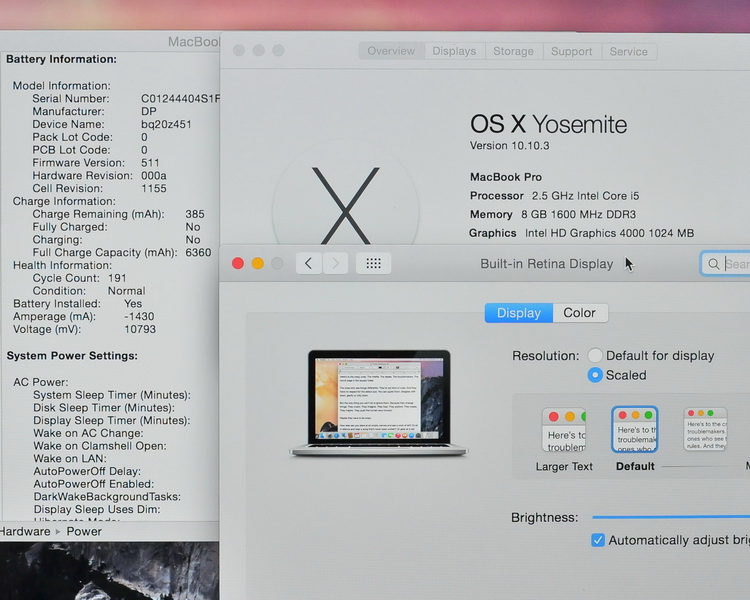Click the Wake on Clamshell Open row

(x=100, y=446)
